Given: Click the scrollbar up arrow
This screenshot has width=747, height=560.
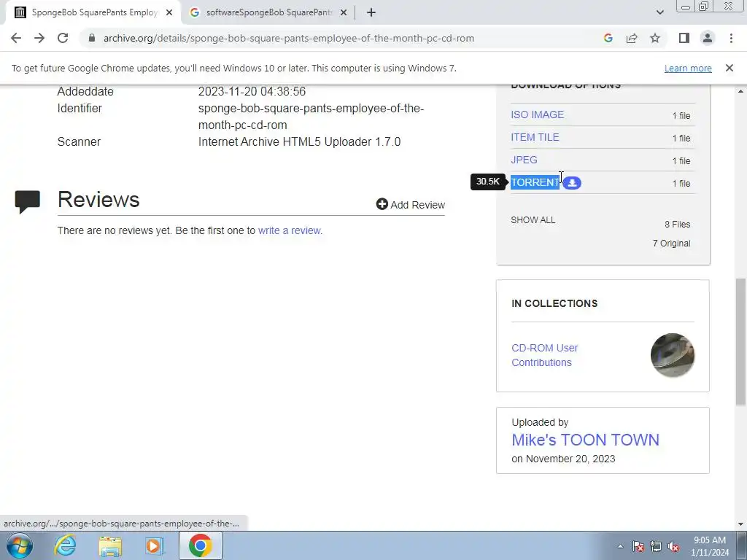Looking at the screenshot, I should click(x=741, y=91).
